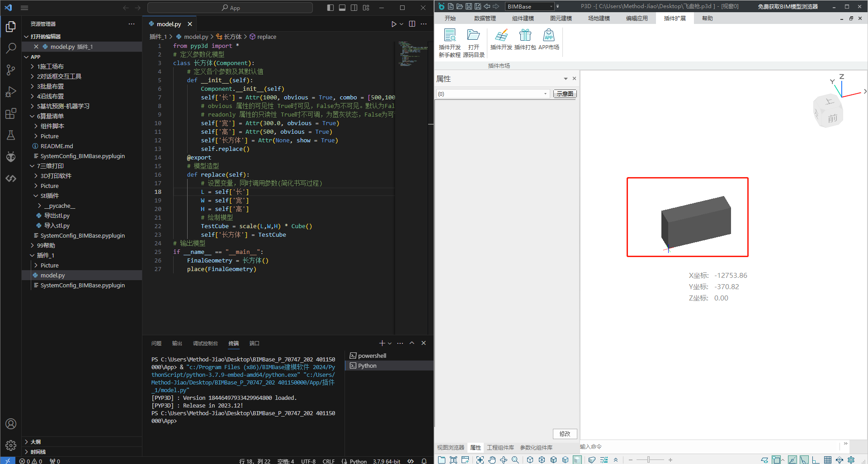868x464 pixels.
Task: Open the BIMBase combo box dropdown
Action: click(x=552, y=6)
